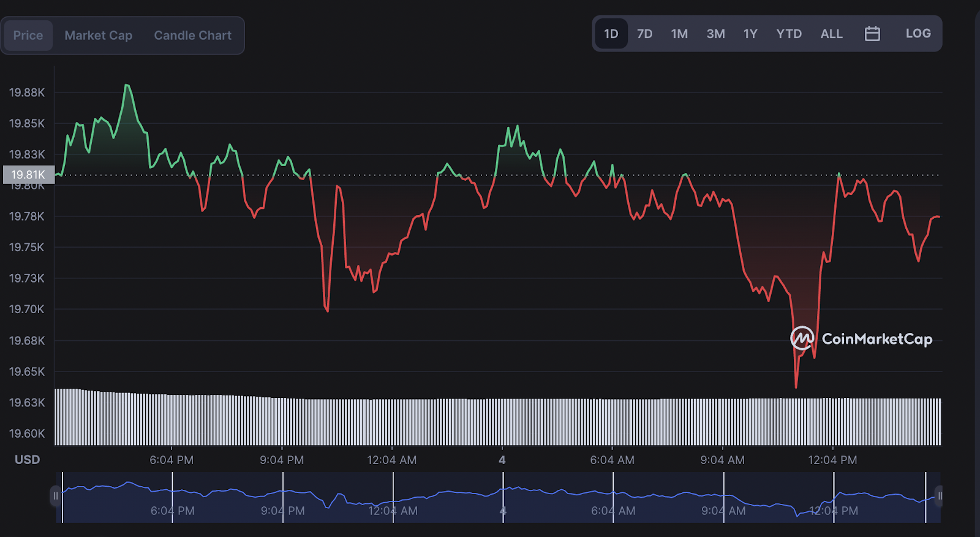Click the CoinMarketCap watermark logo

click(x=861, y=338)
